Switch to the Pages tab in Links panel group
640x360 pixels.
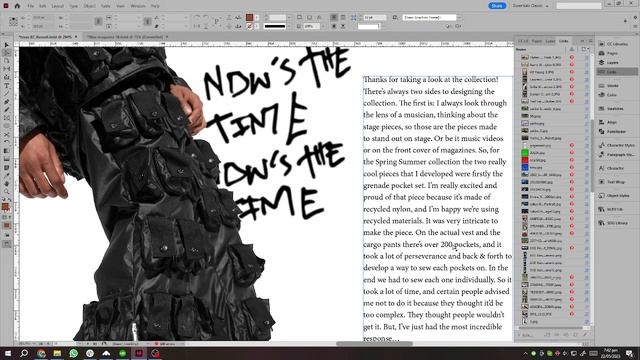tap(537, 41)
